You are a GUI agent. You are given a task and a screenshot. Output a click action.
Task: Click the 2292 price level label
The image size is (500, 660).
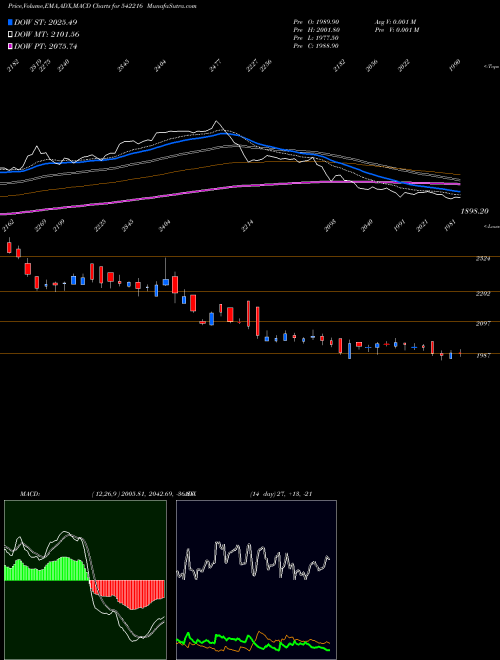pyautogui.click(x=483, y=294)
